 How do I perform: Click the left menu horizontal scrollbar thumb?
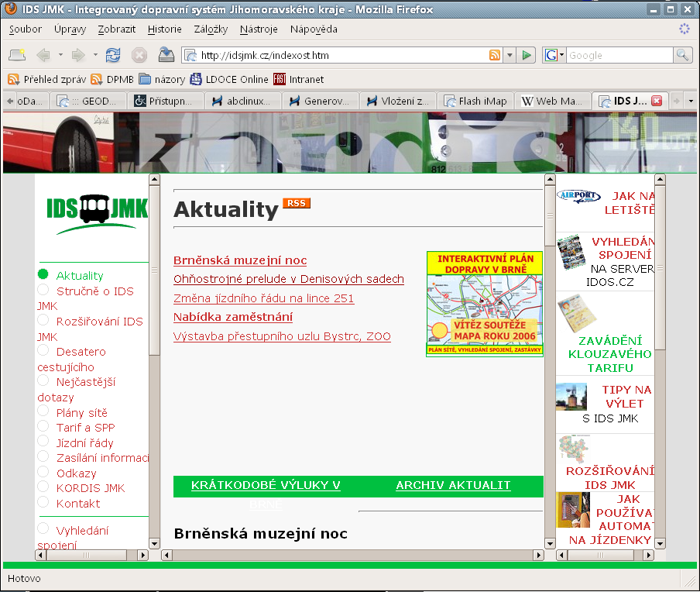tap(87, 556)
